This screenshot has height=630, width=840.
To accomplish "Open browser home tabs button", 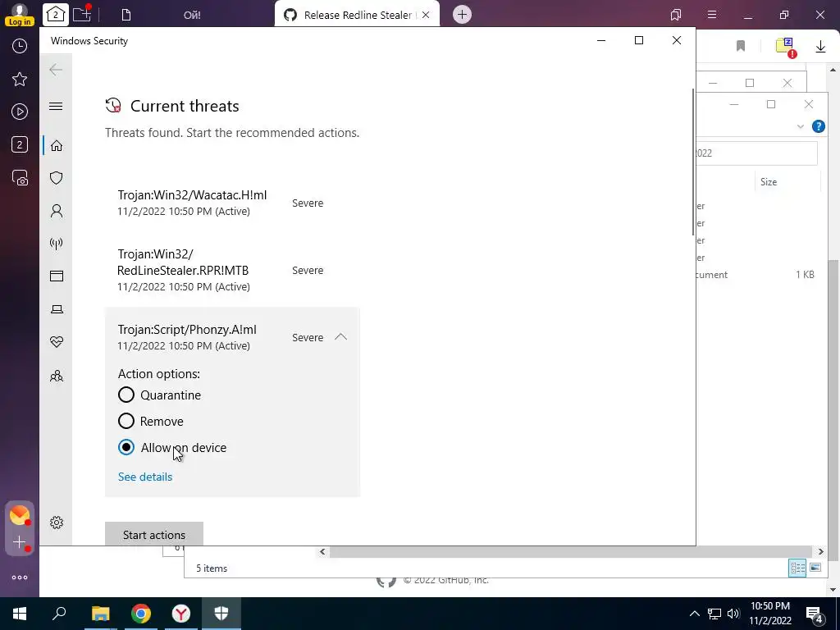I will pos(55,15).
